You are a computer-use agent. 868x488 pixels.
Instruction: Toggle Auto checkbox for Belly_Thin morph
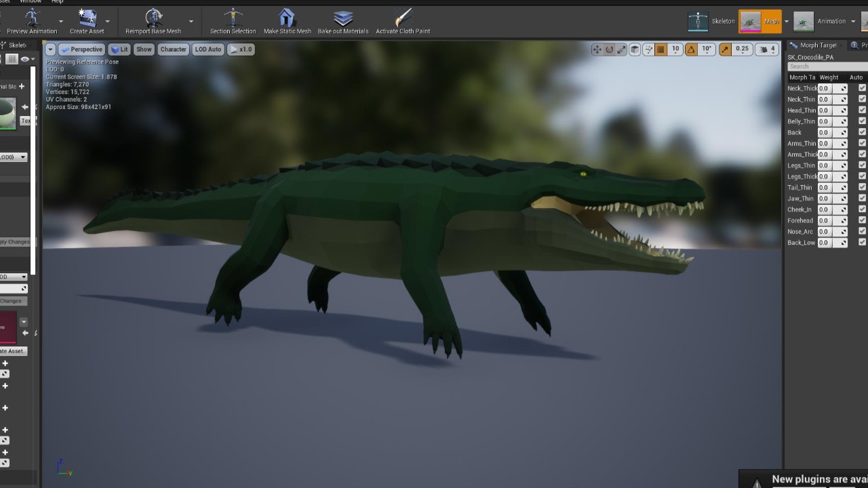[x=862, y=121]
